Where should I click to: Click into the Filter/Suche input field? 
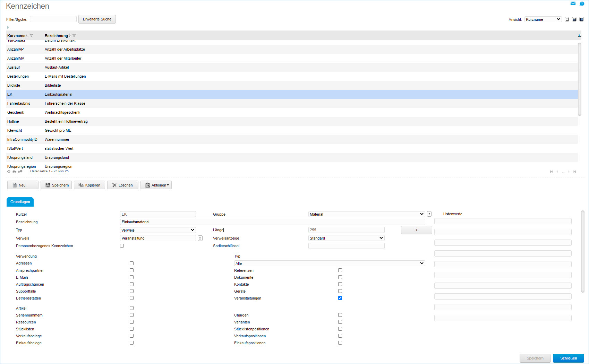point(53,19)
